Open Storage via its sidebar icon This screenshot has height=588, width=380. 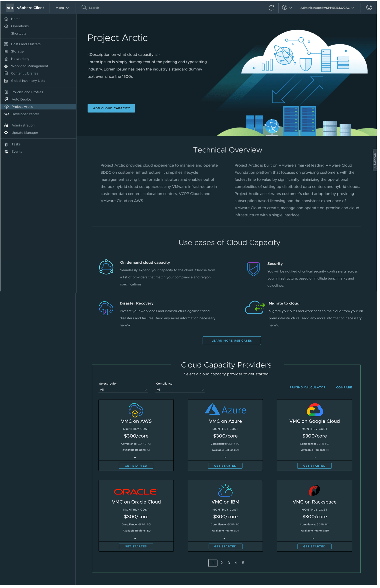6,52
